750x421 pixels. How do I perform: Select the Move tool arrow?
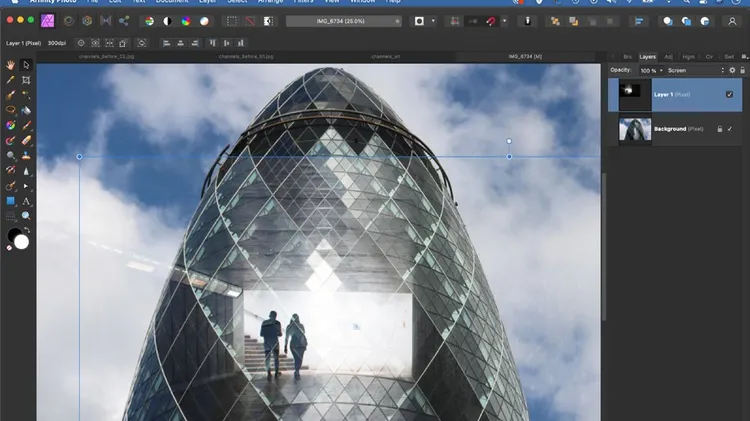(26, 65)
